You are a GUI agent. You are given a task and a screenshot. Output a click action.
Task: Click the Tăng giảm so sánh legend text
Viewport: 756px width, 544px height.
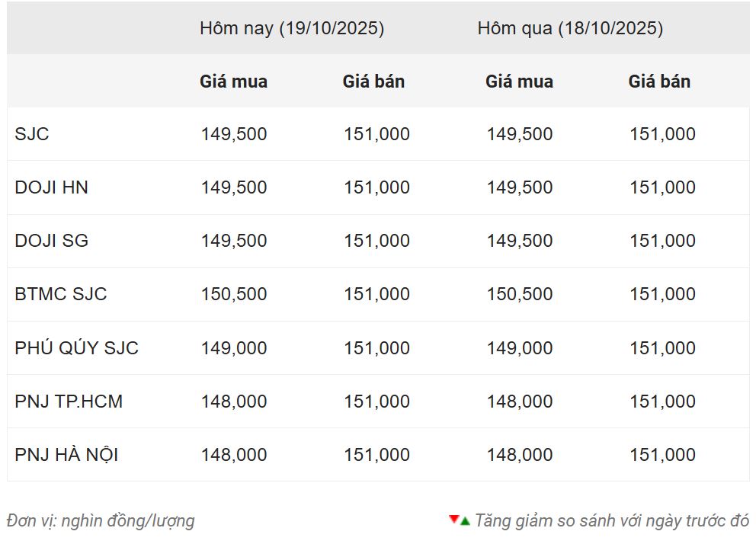pos(612,521)
